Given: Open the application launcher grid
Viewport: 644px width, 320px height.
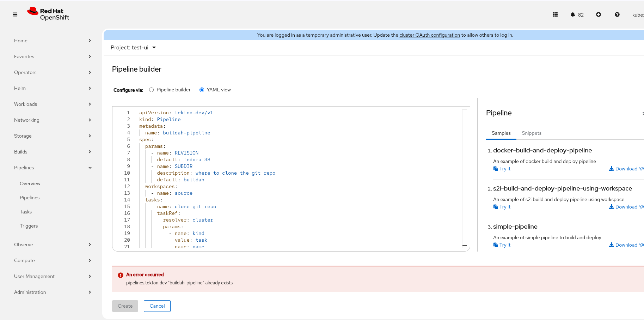Looking at the screenshot, I should click(555, 14).
